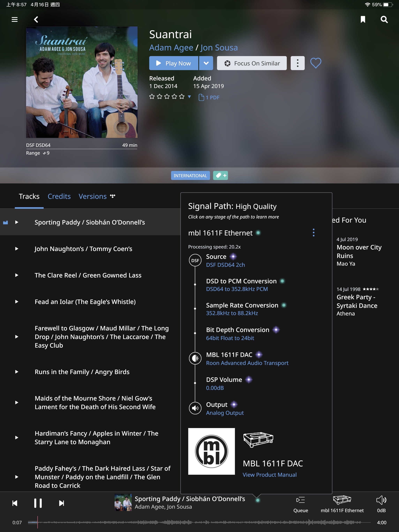Open search with the magnifier icon

coord(384,19)
